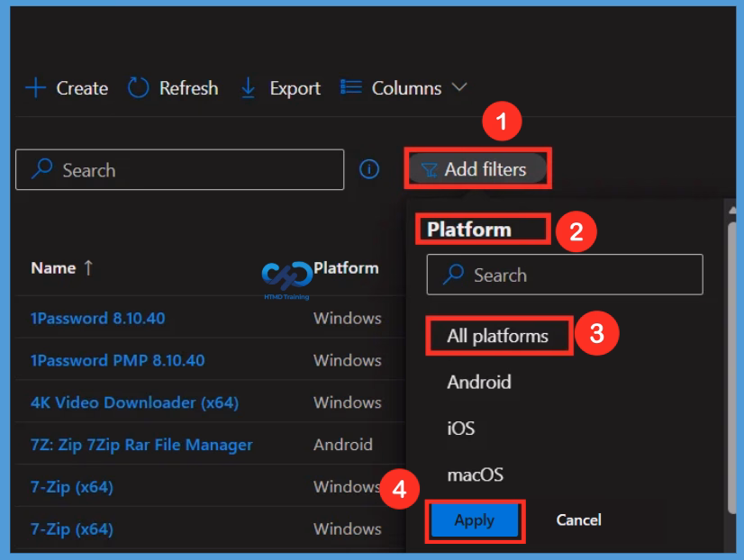Click Windows cell in 4K Video Downloader row
The height and width of the screenshot is (560, 744).
click(348, 402)
